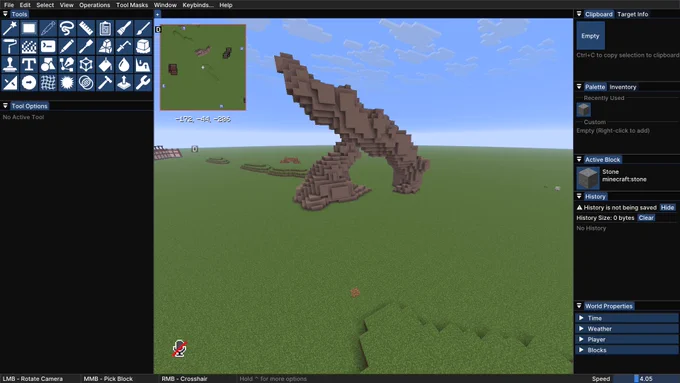
Task: Select the spiky burst Roughen tool
Action: pyautogui.click(x=67, y=82)
